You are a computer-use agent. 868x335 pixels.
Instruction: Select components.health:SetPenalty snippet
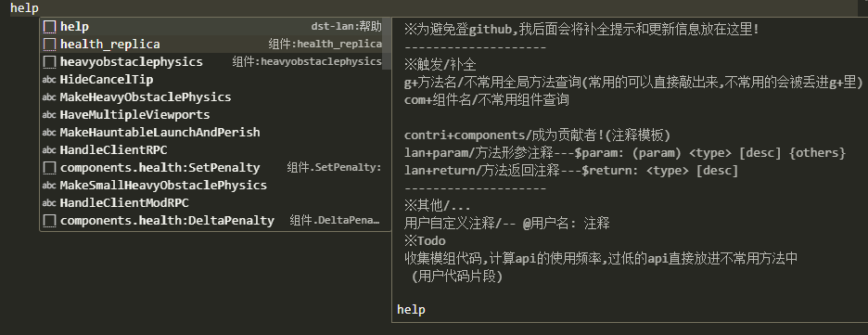[x=213, y=168]
